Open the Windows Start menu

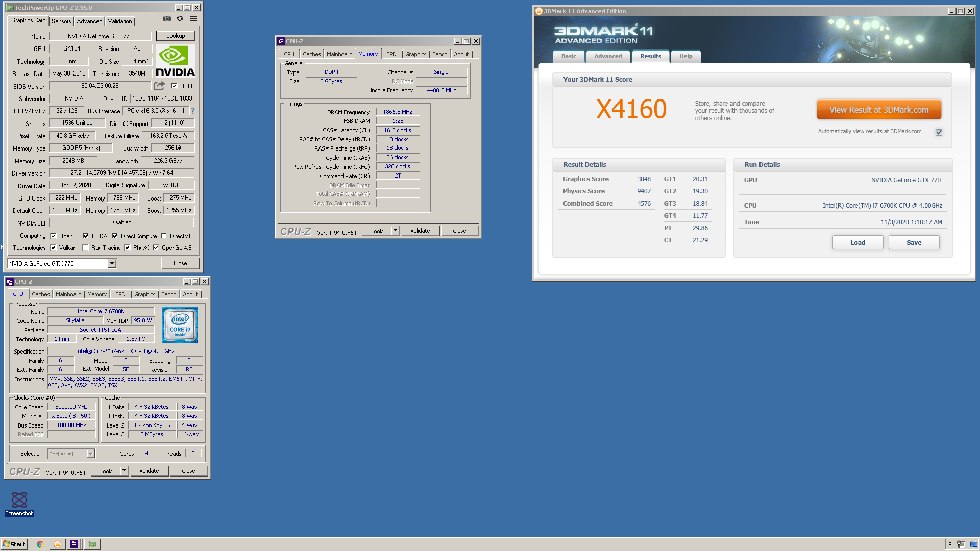tap(14, 544)
